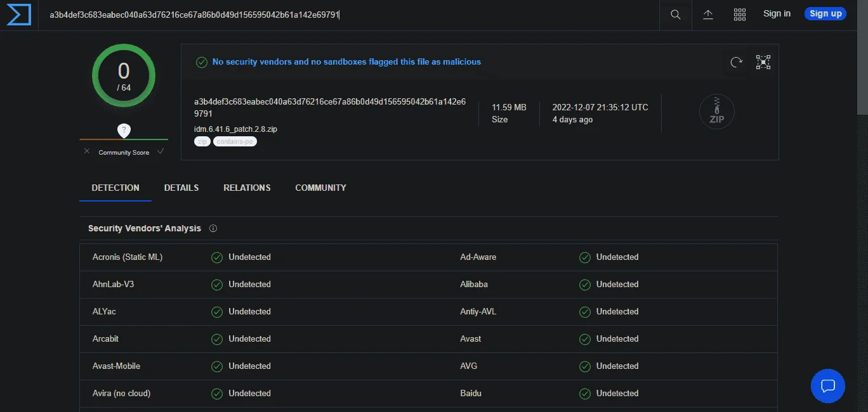
Task: Open the RELATIONS tab
Action: tap(247, 188)
